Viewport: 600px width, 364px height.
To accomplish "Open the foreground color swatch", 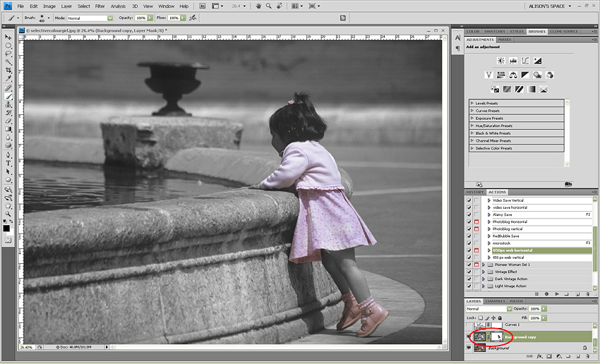I will [6, 229].
